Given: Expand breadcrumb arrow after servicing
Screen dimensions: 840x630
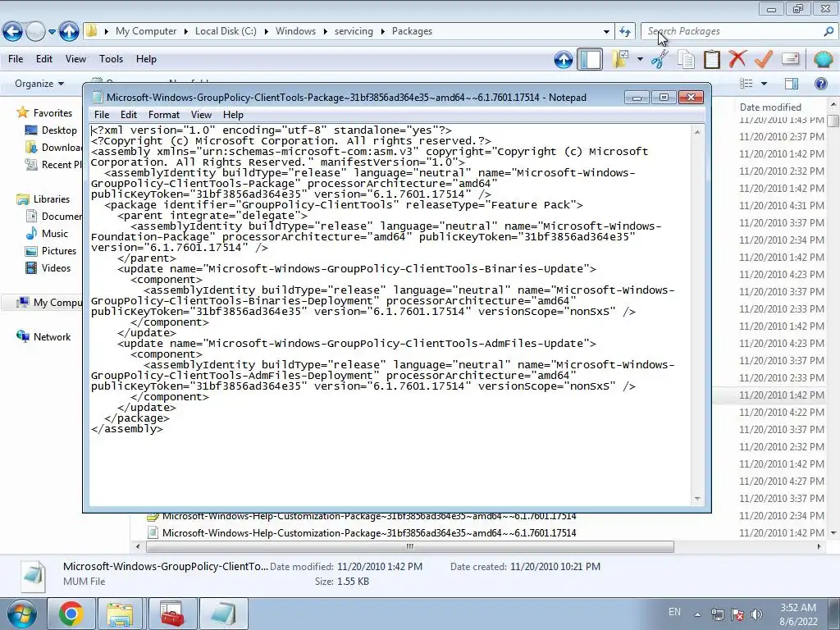Looking at the screenshot, I should click(x=382, y=32).
